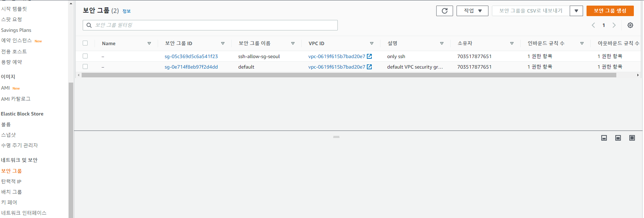Open 예약 인스턴스 in sidebar

pos(16,41)
